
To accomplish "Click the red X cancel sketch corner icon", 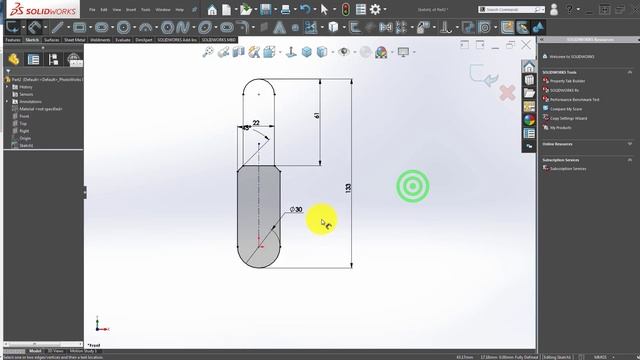I will [507, 93].
